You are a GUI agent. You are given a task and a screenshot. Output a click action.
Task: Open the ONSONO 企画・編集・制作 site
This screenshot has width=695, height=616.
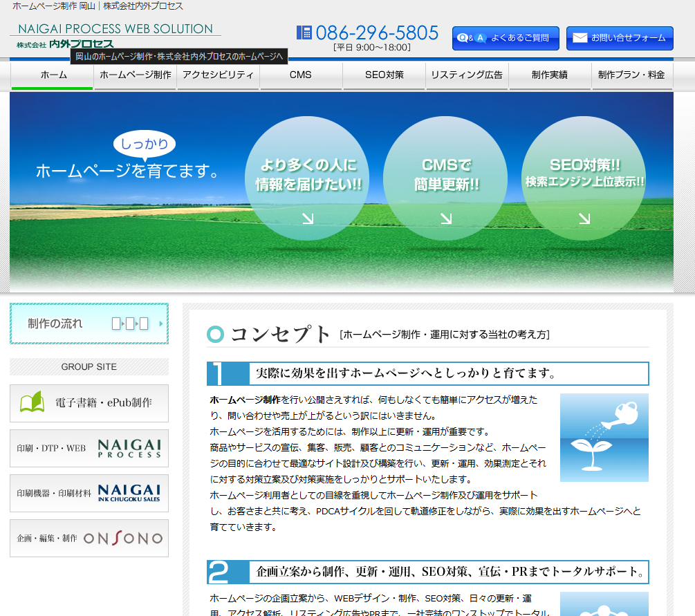(89, 538)
